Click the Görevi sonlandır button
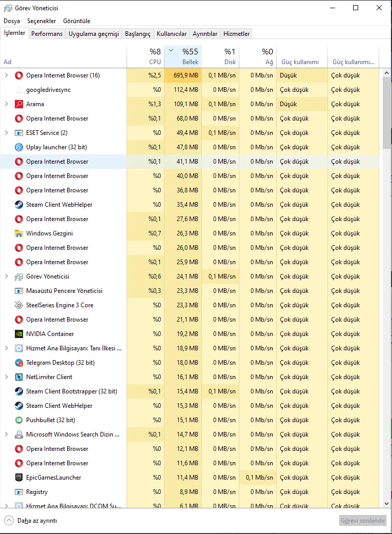 point(363,520)
